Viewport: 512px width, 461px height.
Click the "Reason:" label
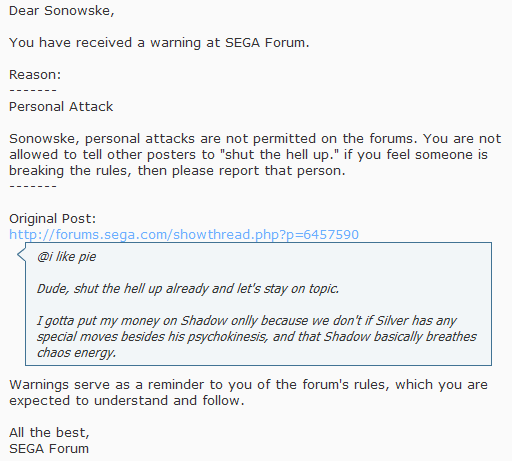[35, 75]
